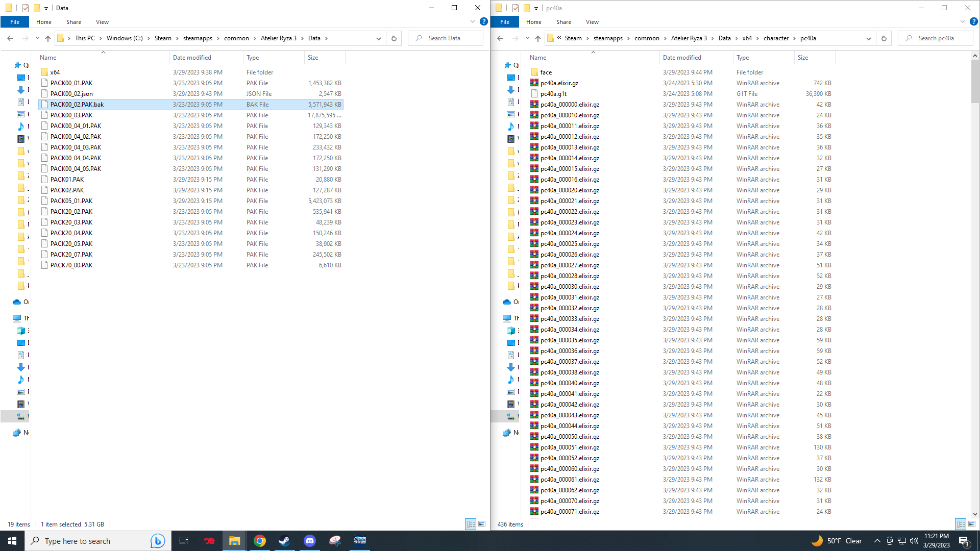Open help in the Data window
The width and height of the screenshot is (980, 551).
pos(484,21)
